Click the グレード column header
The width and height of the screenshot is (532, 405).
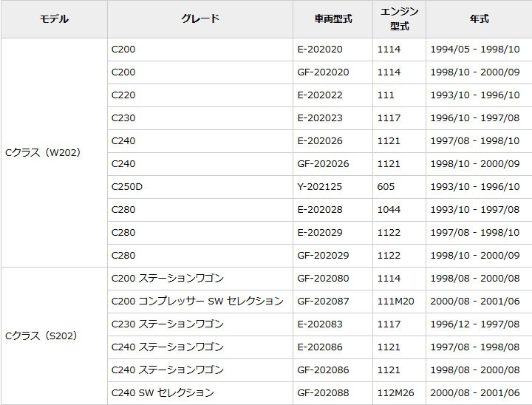200,19
